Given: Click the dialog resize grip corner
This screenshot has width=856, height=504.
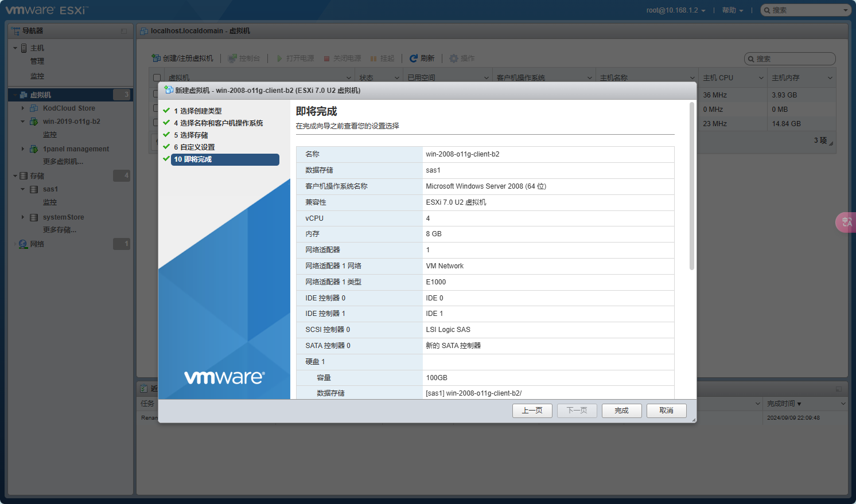Looking at the screenshot, I should click(694, 420).
